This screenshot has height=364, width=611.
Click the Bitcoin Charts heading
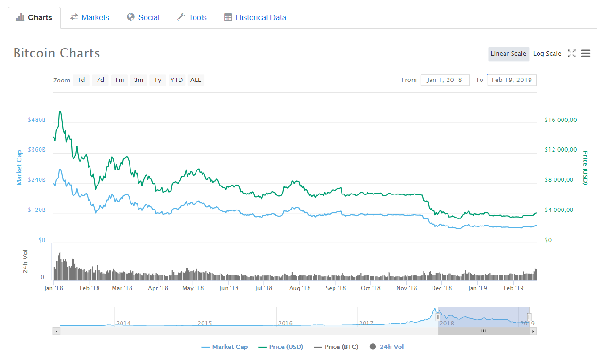[57, 53]
